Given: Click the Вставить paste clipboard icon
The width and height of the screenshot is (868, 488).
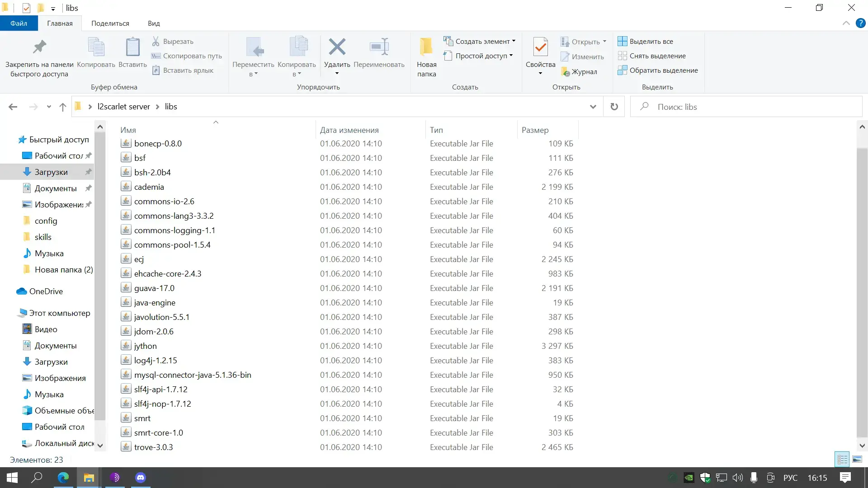Looking at the screenshot, I should click(x=132, y=47).
